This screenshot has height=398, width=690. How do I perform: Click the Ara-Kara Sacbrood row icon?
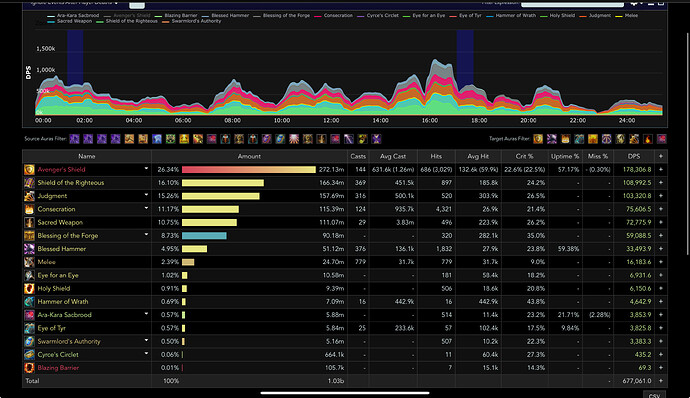[x=29, y=315]
